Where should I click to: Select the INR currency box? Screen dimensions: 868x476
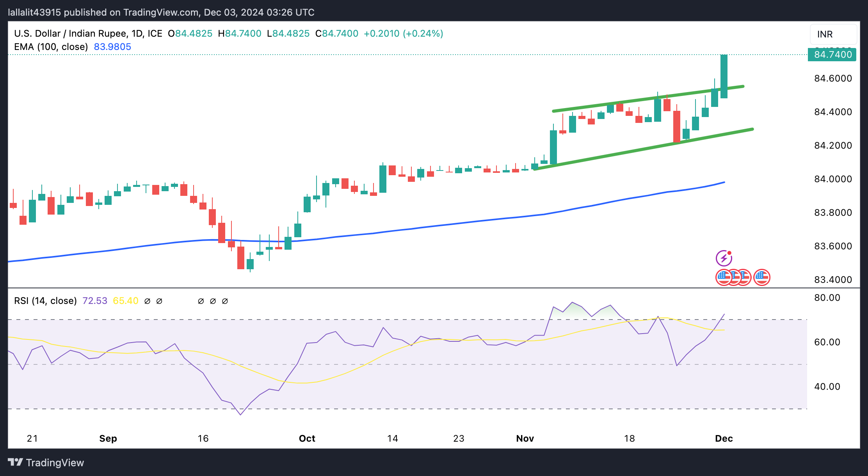pyautogui.click(x=833, y=34)
